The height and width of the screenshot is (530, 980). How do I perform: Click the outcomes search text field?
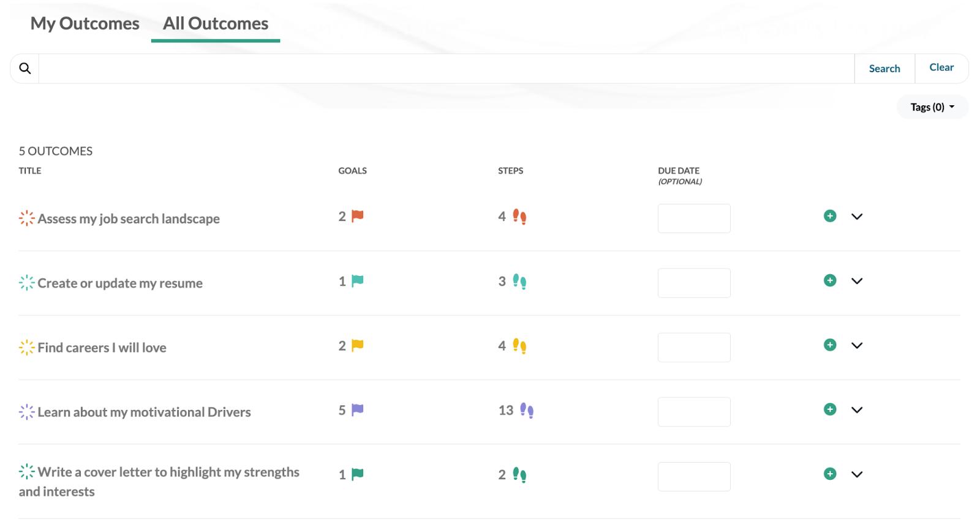coord(446,69)
